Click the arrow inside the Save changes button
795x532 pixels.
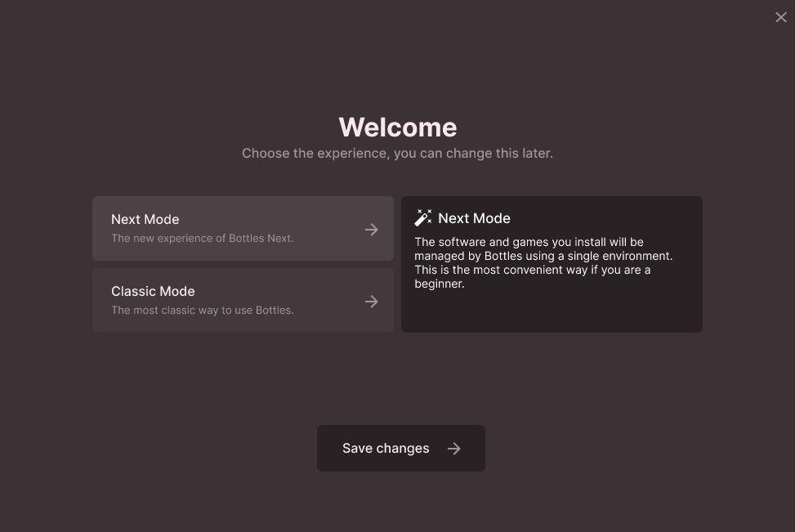tap(454, 448)
